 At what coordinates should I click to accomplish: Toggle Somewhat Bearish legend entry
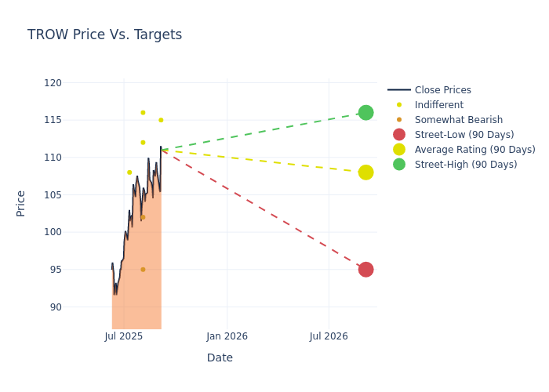[458, 120]
